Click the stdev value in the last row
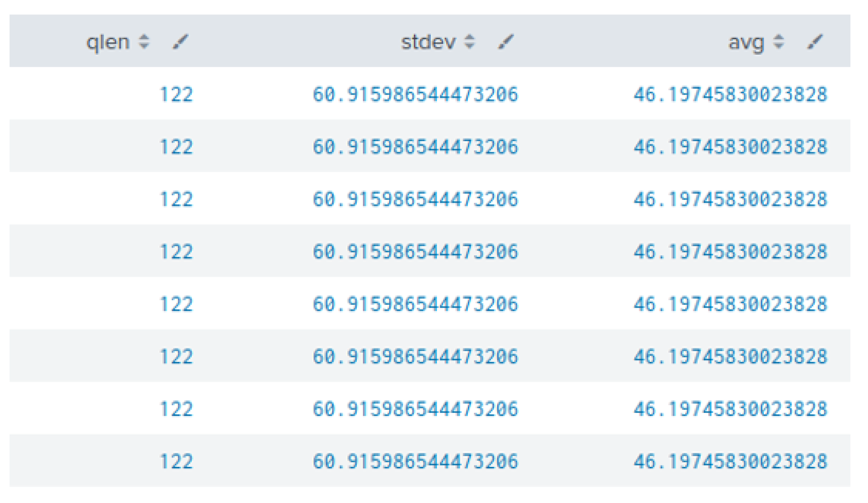 pos(415,461)
